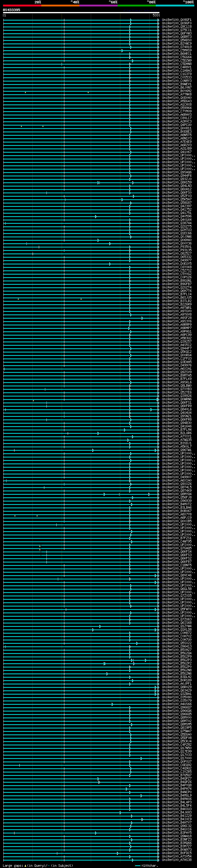Select hit label UniRef100_Q9XXZ6
This screenshot has height=868, width=197.
(x=177, y=483)
